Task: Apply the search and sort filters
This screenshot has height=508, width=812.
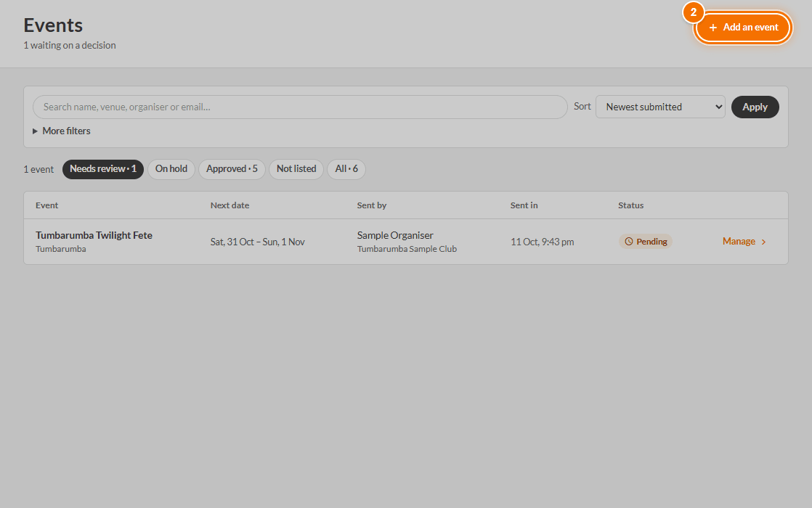Action: coord(755,107)
